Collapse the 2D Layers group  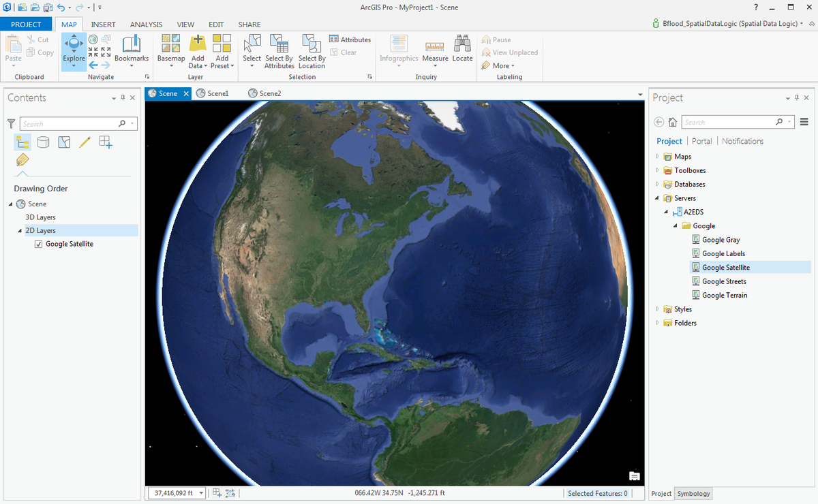(20, 231)
